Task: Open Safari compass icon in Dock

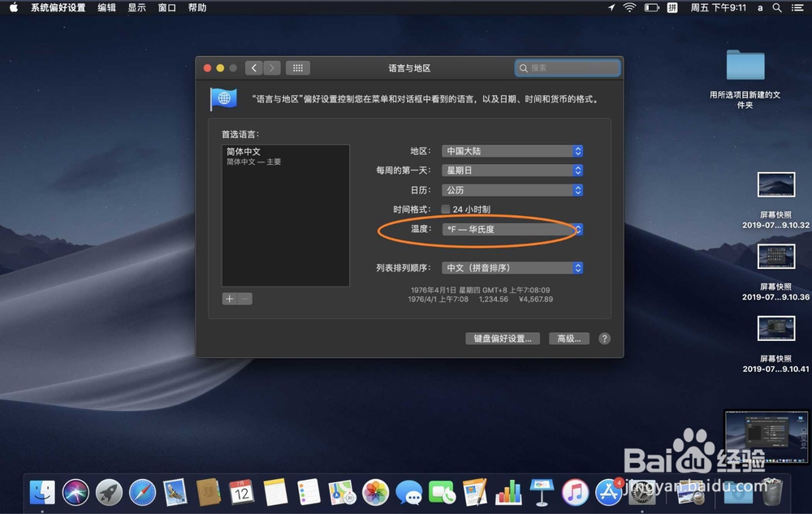Action: [142, 492]
